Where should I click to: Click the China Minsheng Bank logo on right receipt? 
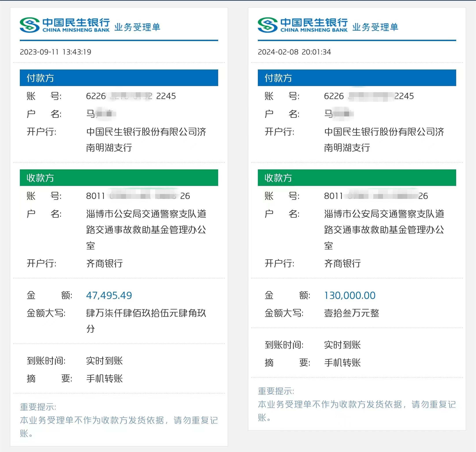tap(303, 25)
